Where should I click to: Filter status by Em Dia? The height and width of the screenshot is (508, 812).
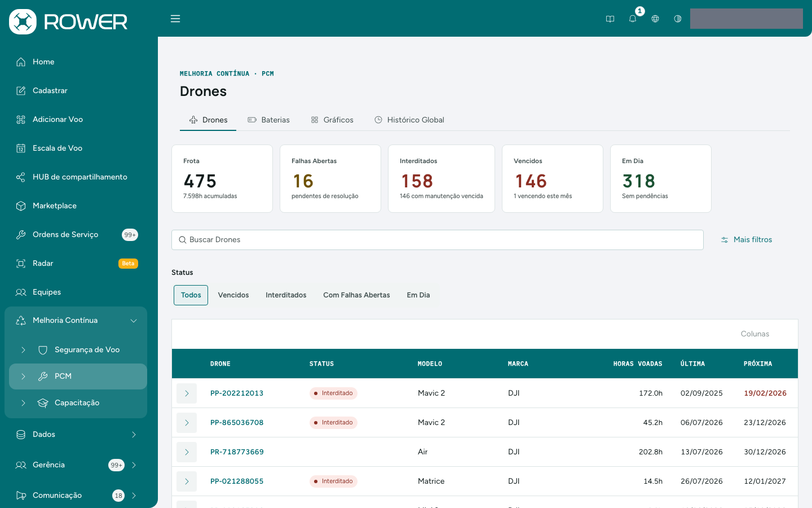click(418, 295)
